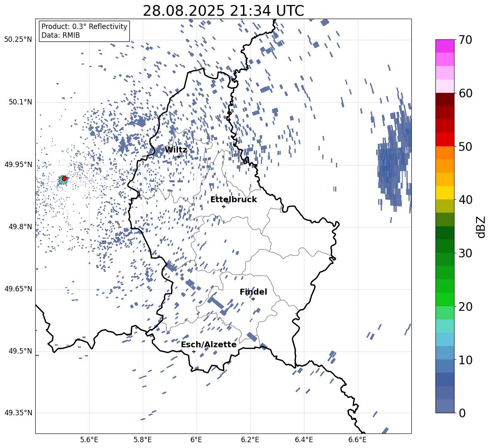Viewport: 491px width, 448px height.
Task: Click the 5.6°E longitude tick label
Action: [x=89, y=440]
